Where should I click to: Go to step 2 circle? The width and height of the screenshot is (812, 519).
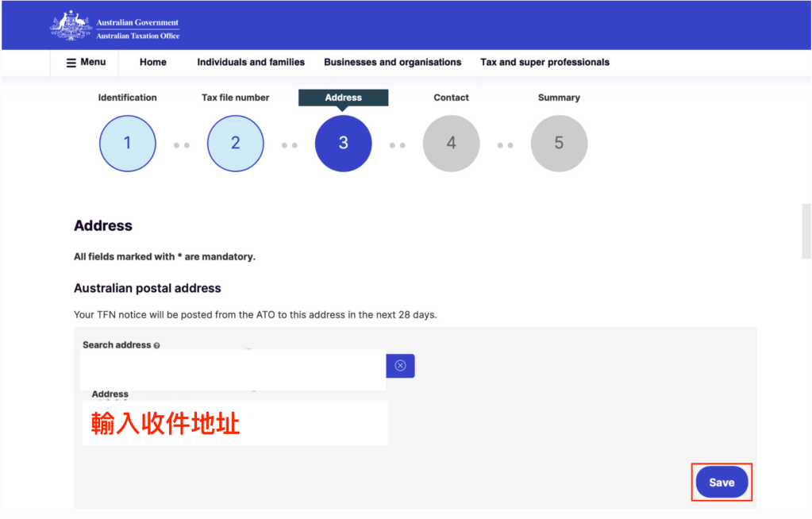tap(235, 144)
